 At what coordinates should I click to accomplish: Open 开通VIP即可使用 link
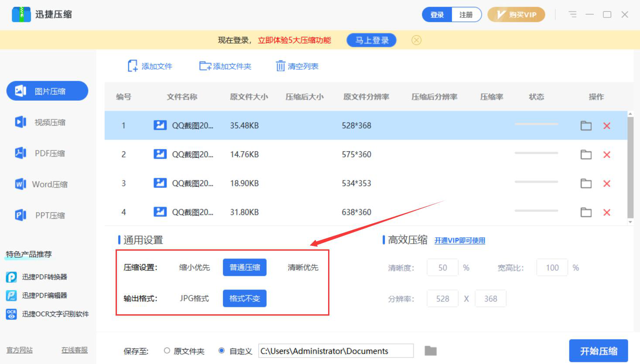coord(459,241)
